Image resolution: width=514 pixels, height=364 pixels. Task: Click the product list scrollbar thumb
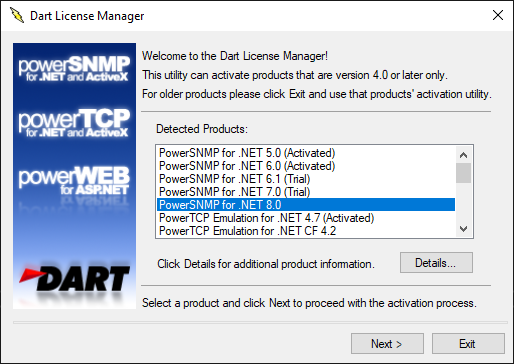tap(463, 173)
